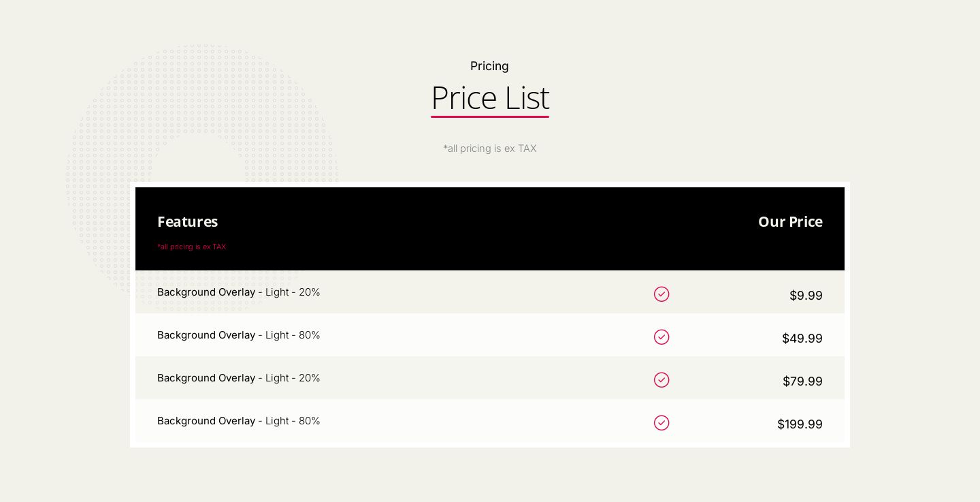
Task: Select the $199.99 price
Action: tap(800, 424)
